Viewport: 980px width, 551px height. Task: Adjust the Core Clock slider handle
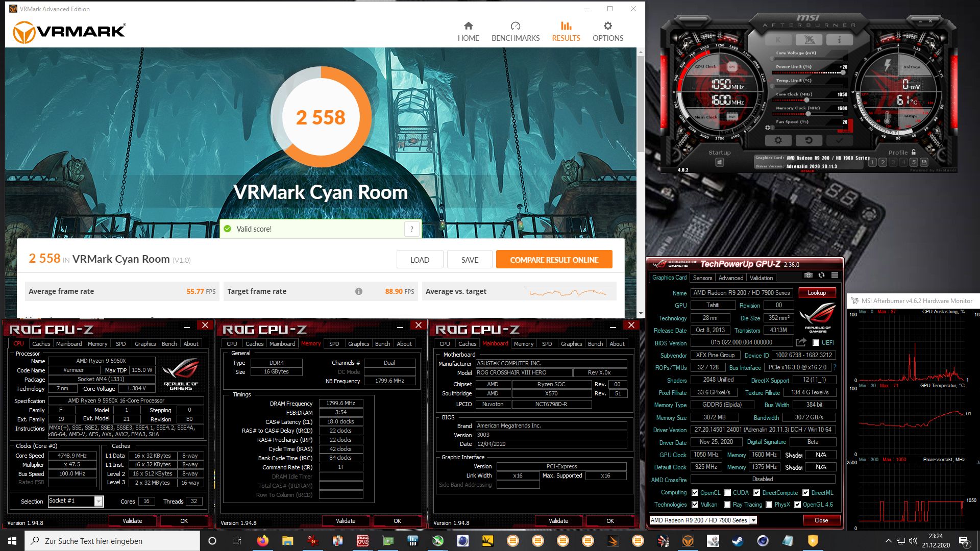point(805,101)
